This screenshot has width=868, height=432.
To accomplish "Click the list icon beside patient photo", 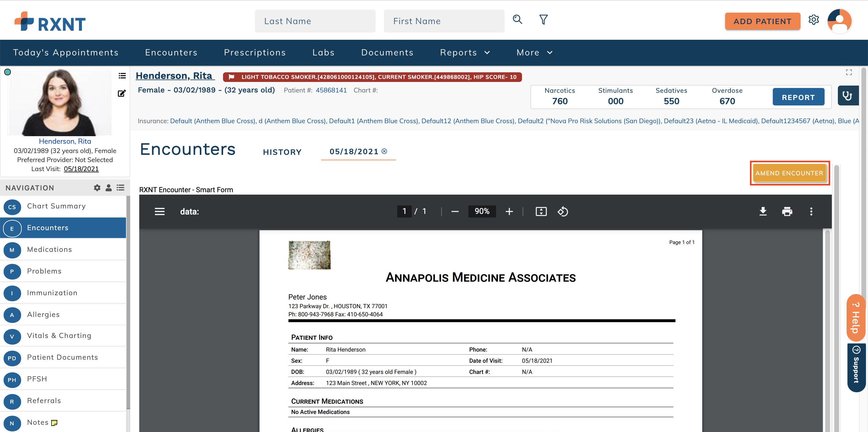I will tap(122, 76).
